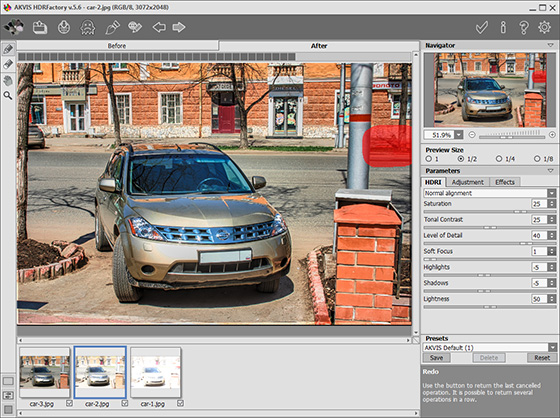Image resolution: width=560 pixels, height=418 pixels.
Task: Click the Undo left arrow icon
Action: coord(159,27)
